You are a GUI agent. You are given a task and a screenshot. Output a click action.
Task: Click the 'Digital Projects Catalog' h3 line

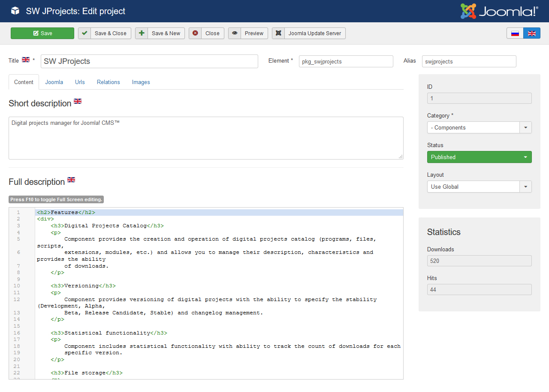click(107, 226)
